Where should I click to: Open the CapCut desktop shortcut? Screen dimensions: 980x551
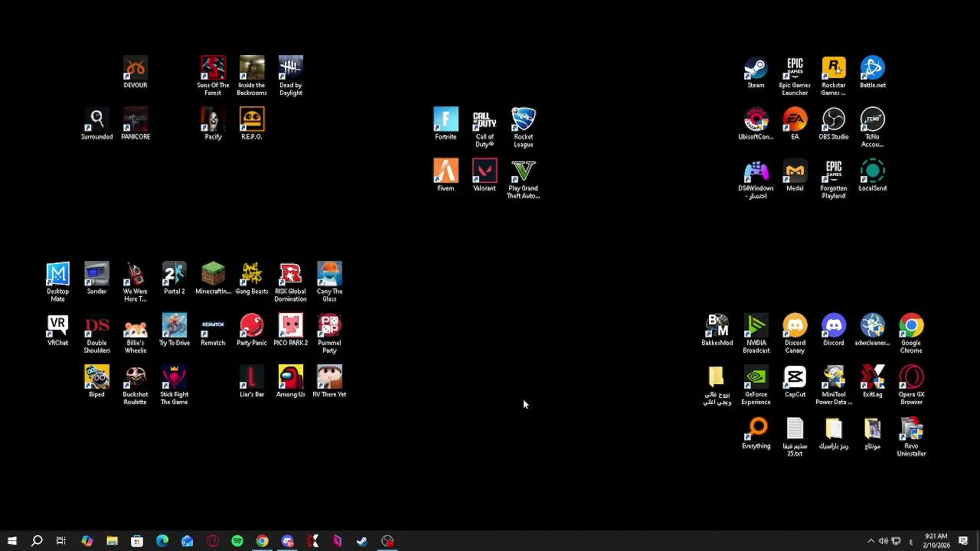tap(795, 381)
